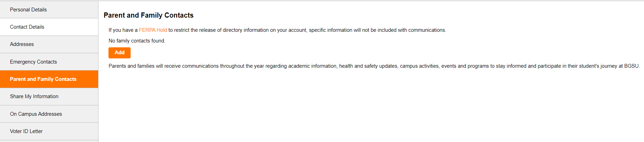
Task: Select the Parent and Family Contacts tab
Action: pos(43,79)
